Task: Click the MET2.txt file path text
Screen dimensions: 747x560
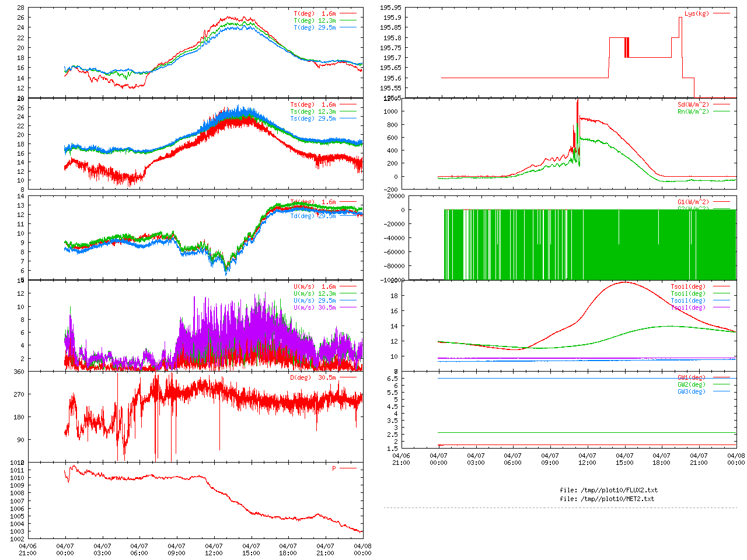Action: coord(607,499)
